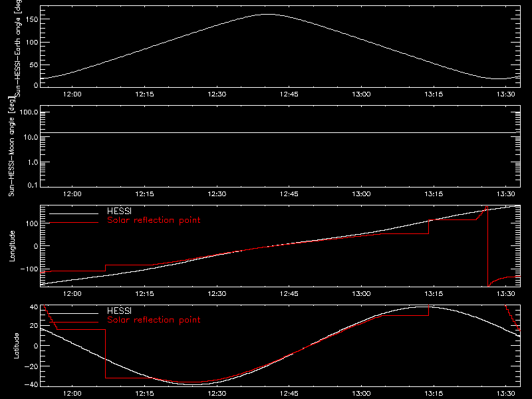The width and height of the screenshot is (532, 399).
Task: Click "13:00" time label under the Moon angle plot
Action: (x=361, y=194)
